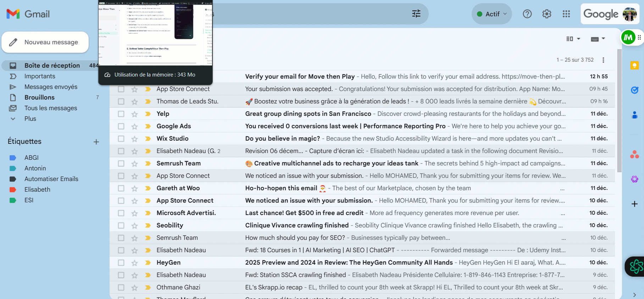
Task: Tick the Google Ads email checkbox
Action: tap(121, 126)
